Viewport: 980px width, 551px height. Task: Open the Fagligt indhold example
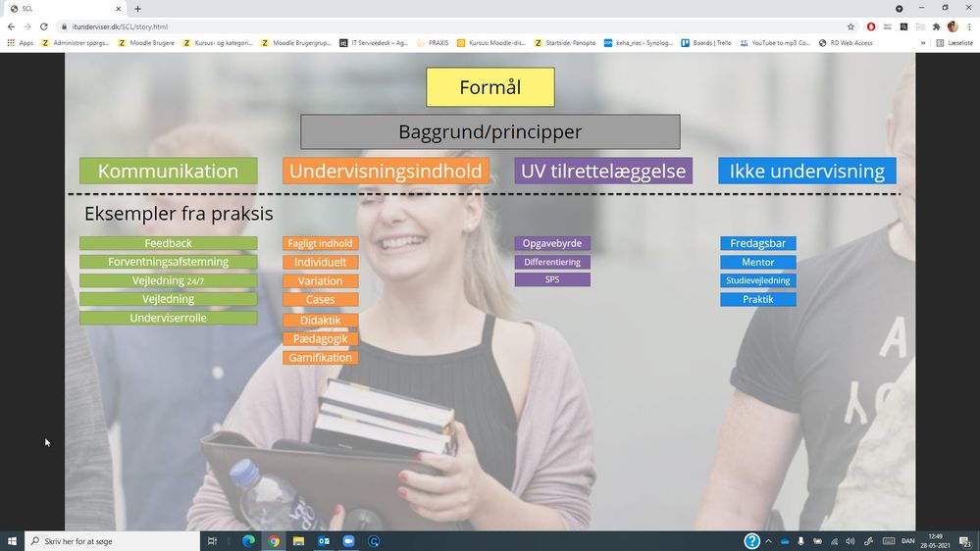pyautogui.click(x=320, y=243)
